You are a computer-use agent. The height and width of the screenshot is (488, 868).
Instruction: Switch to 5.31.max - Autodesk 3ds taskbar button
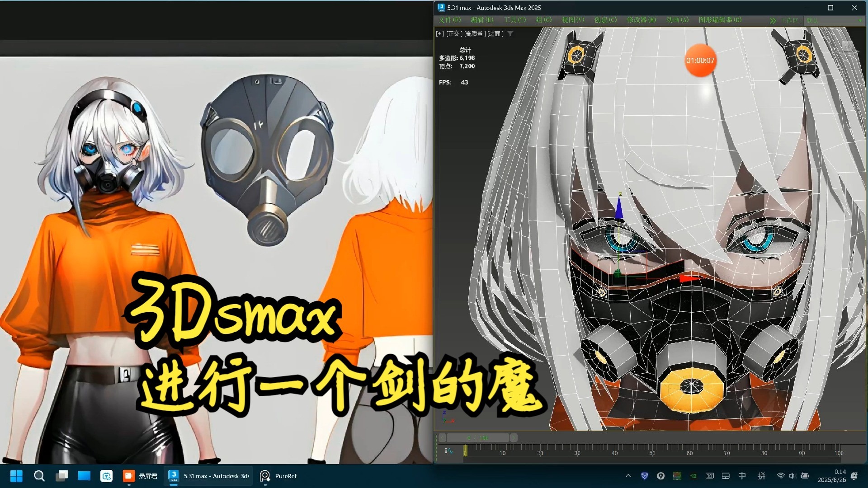(208, 476)
